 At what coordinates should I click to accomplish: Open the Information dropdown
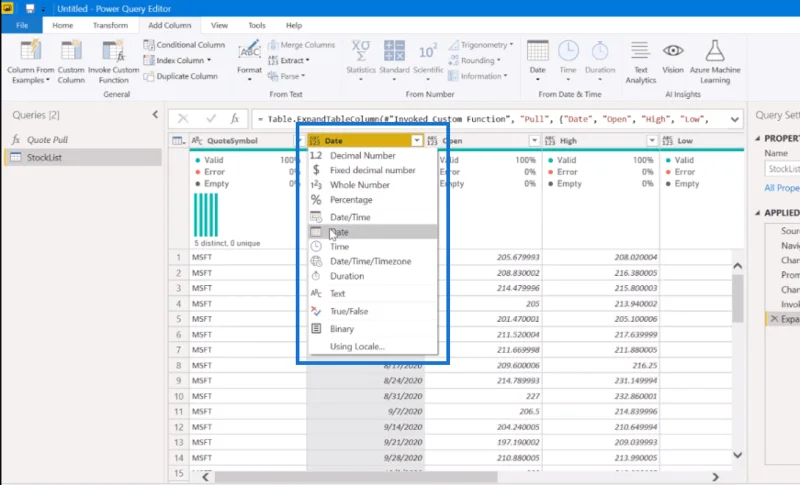478,76
